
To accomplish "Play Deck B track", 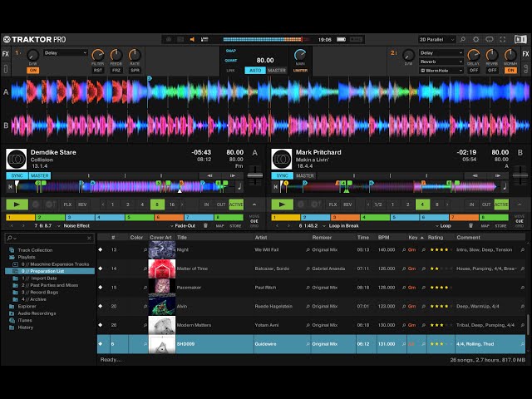I will tap(282, 204).
